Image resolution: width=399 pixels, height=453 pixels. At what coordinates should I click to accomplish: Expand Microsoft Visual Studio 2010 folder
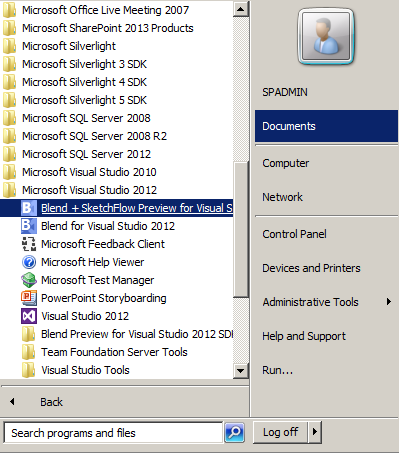click(117, 172)
